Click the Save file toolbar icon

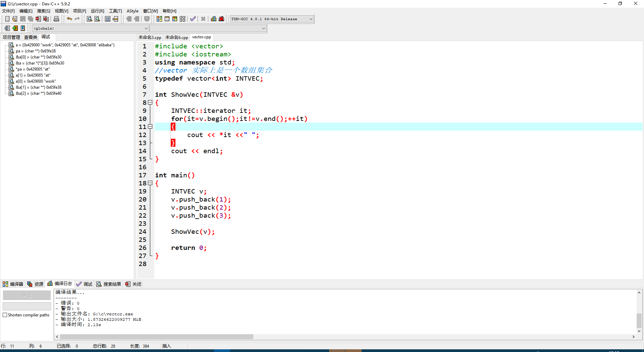(23, 19)
